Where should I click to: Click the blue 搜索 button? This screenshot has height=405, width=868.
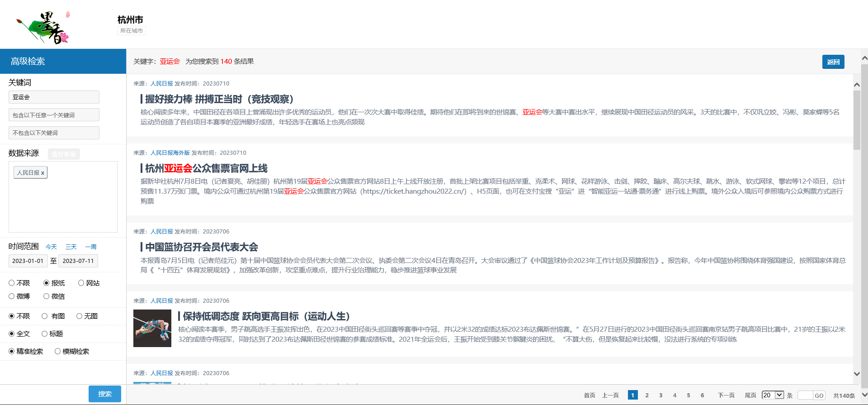coord(105,394)
